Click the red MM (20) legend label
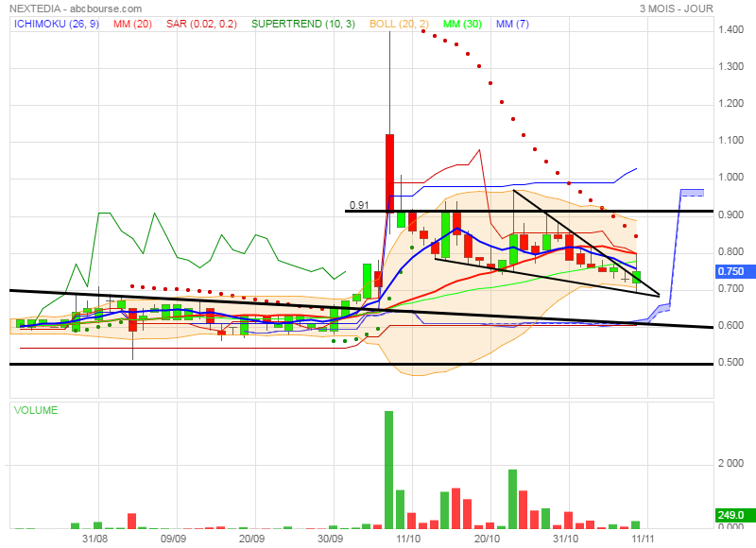Screen dimensions: 756x548 [132, 24]
